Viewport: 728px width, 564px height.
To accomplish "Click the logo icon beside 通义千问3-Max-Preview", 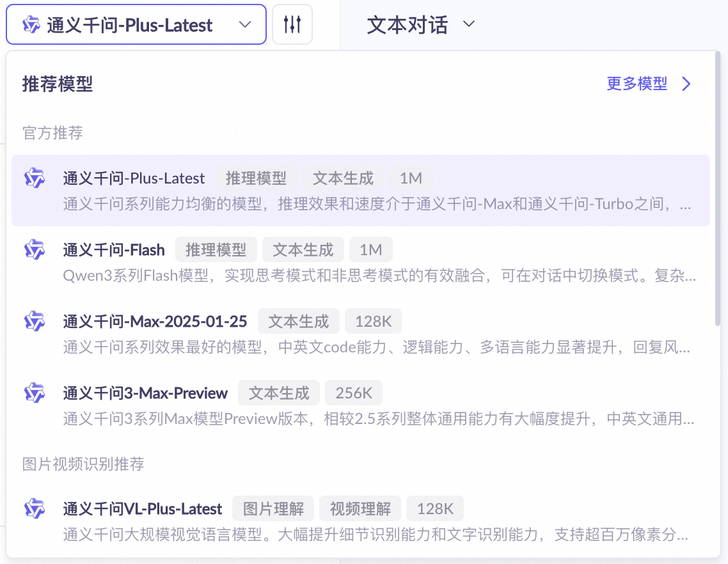I will point(35,393).
